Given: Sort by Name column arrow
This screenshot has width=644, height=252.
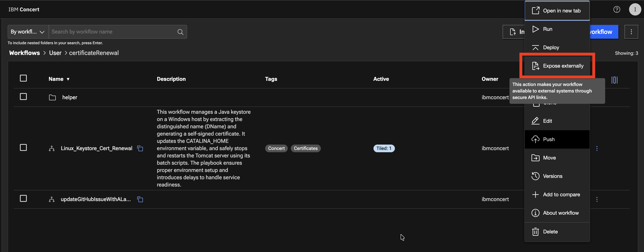Looking at the screenshot, I should point(68,79).
